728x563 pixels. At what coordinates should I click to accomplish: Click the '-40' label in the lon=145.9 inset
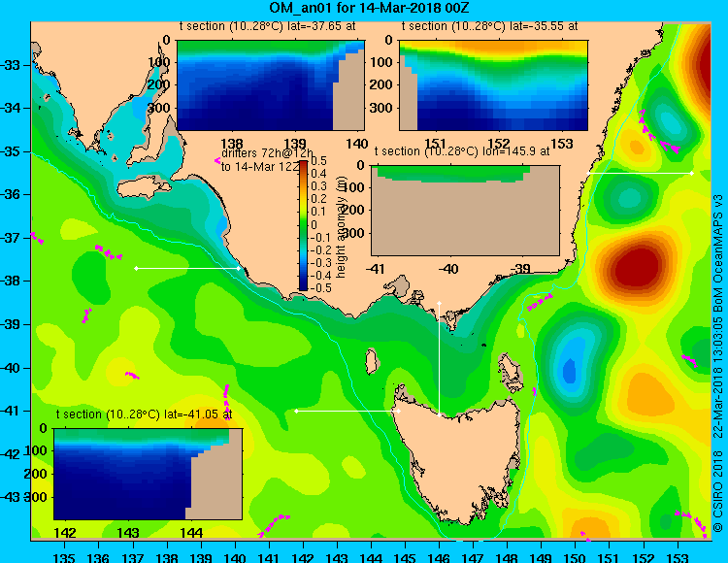(x=448, y=269)
